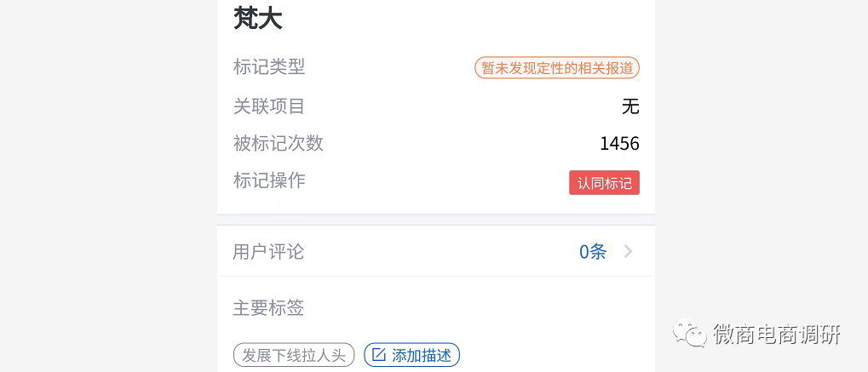Viewport: 868px width, 372px height.
Task: Click the 被标记次数 label
Action: click(x=279, y=143)
